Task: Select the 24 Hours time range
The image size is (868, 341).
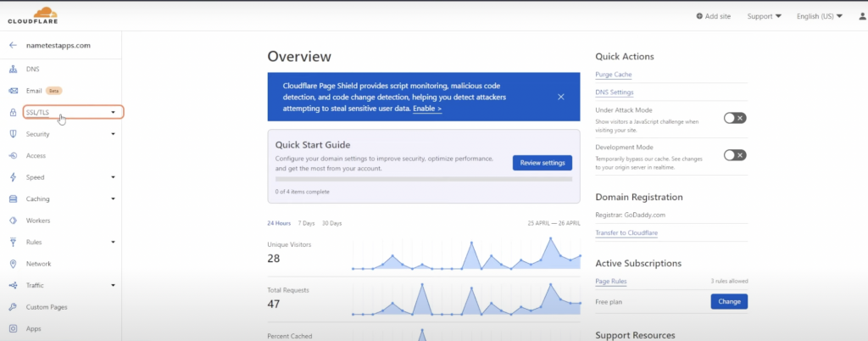Action: click(x=279, y=223)
